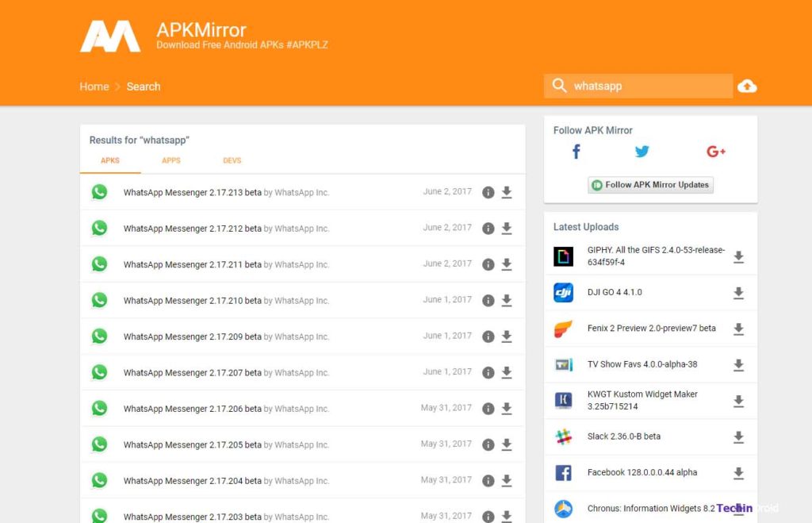Click WhatsApp icon in 2.17.213 row
Viewport: 812px width, 523px height.
99,192
